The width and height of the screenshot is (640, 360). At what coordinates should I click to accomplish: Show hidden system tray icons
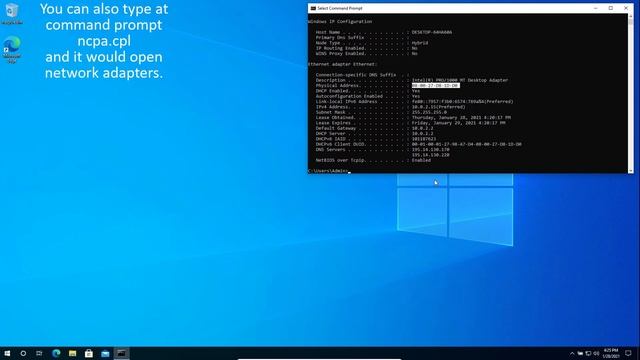[572, 353]
